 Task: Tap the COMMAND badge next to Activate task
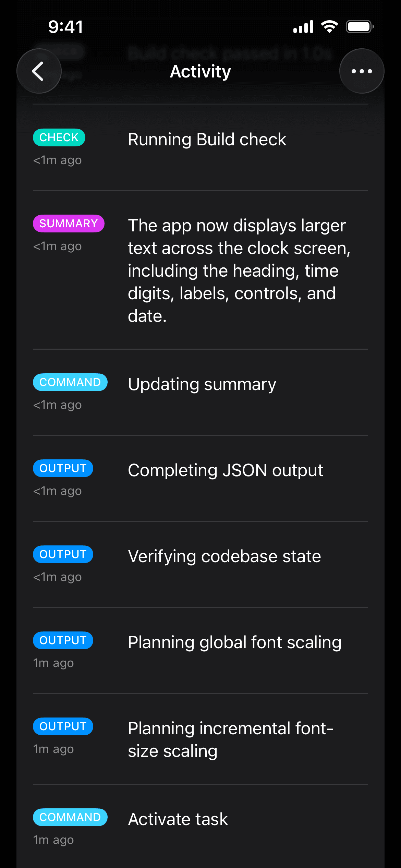(x=70, y=817)
